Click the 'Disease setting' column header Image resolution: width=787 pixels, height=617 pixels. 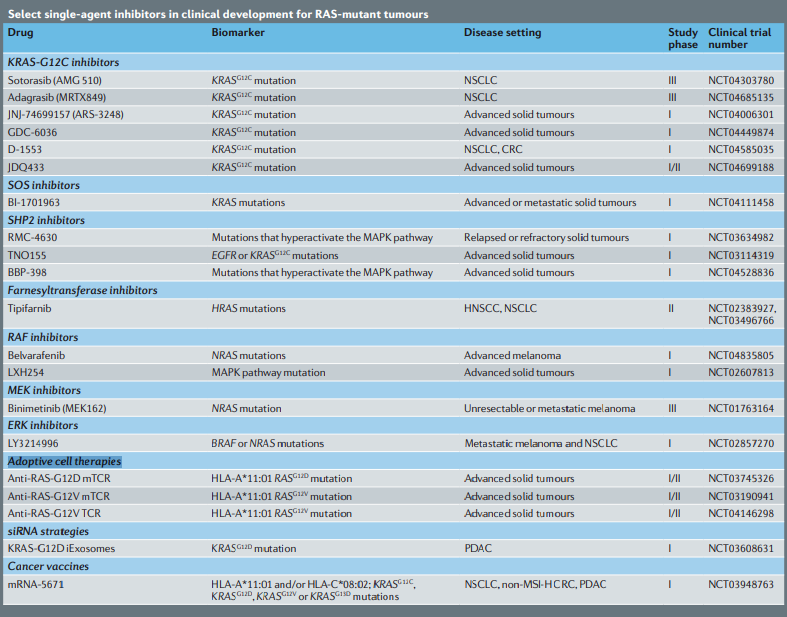pos(502,33)
